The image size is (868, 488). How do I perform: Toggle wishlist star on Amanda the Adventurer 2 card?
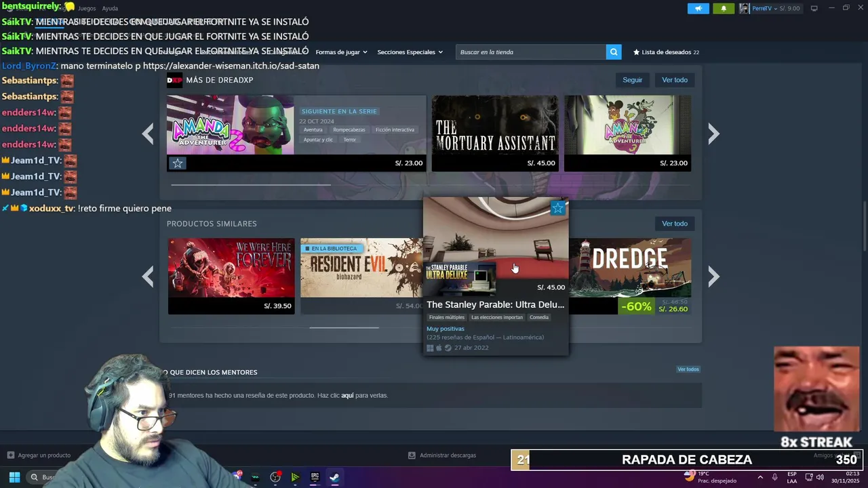coord(177,163)
